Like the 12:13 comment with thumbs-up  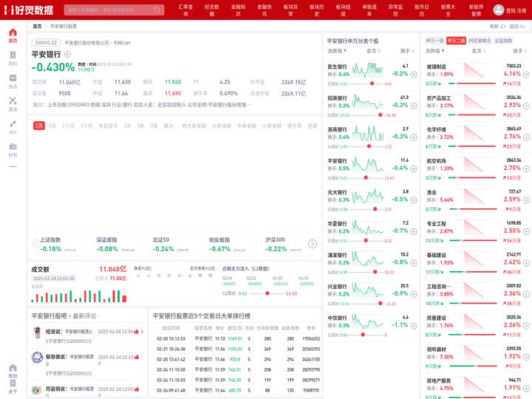[137, 357]
